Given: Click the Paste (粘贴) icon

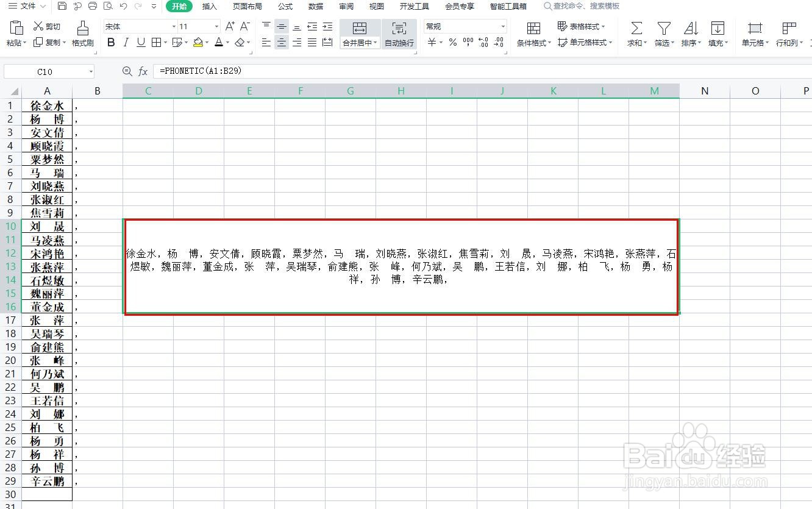Looking at the screenshot, I should [x=16, y=27].
